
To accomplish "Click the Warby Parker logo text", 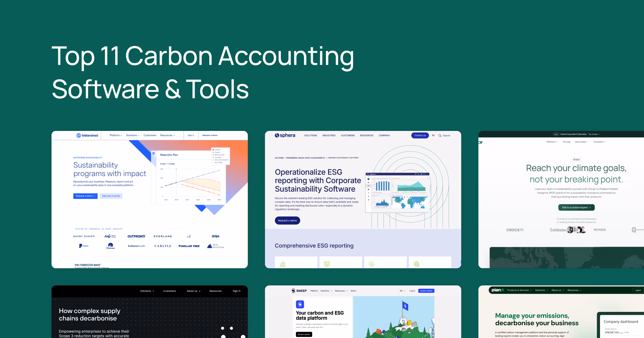I will tap(84, 236).
